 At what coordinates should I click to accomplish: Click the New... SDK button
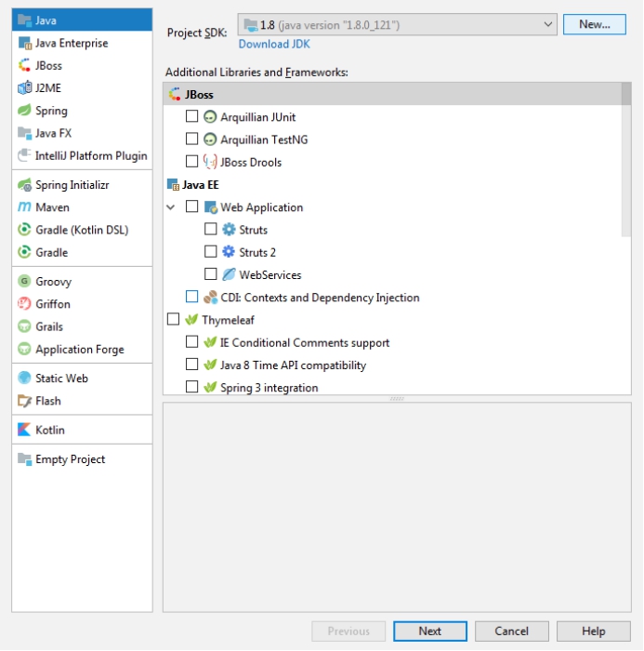point(594,24)
